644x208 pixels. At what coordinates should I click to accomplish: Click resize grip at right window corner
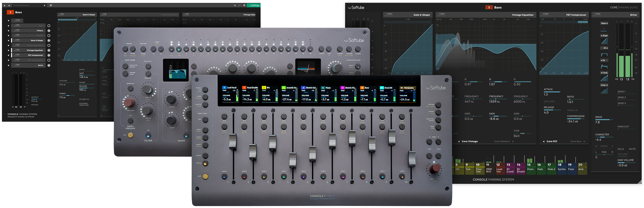click(x=639, y=182)
